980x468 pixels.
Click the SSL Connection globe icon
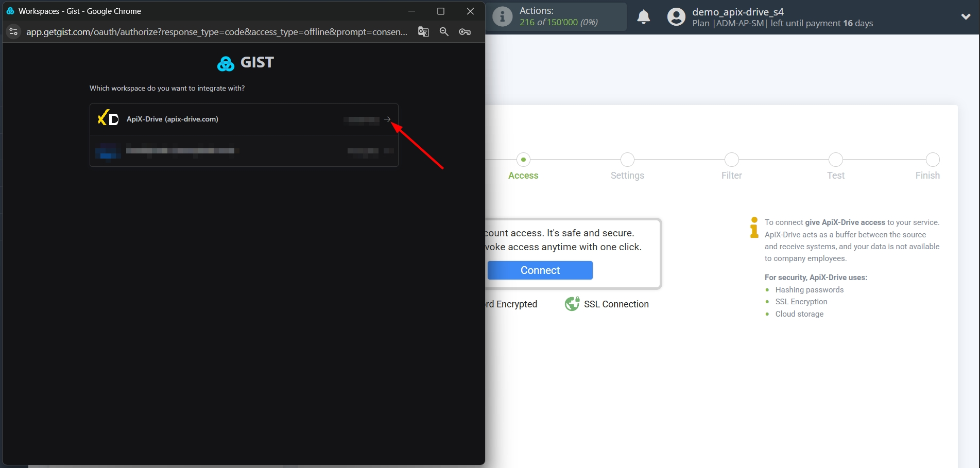click(572, 304)
